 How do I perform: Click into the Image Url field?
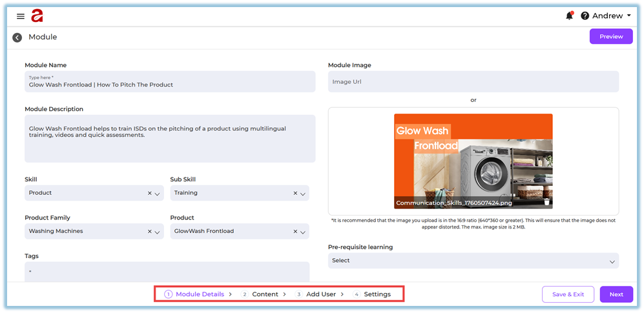(x=473, y=82)
